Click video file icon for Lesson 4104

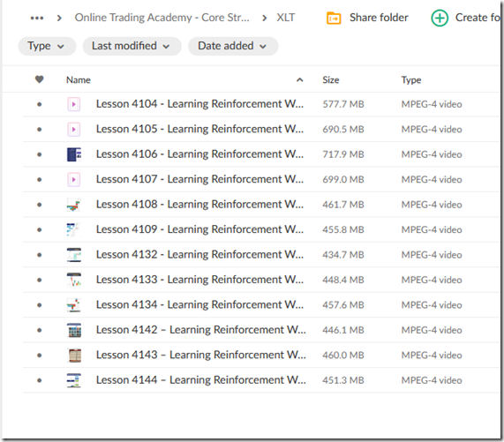click(x=74, y=104)
